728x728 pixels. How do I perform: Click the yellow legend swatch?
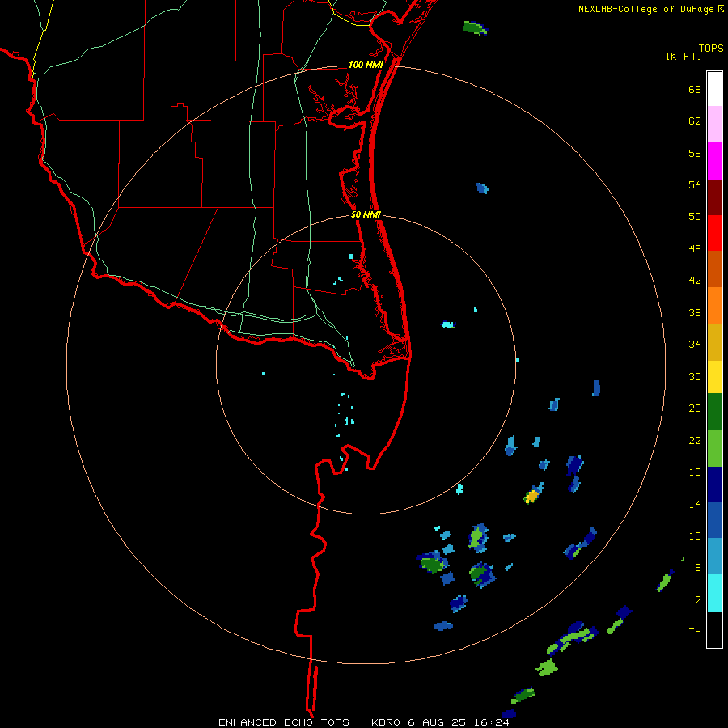[x=714, y=377]
